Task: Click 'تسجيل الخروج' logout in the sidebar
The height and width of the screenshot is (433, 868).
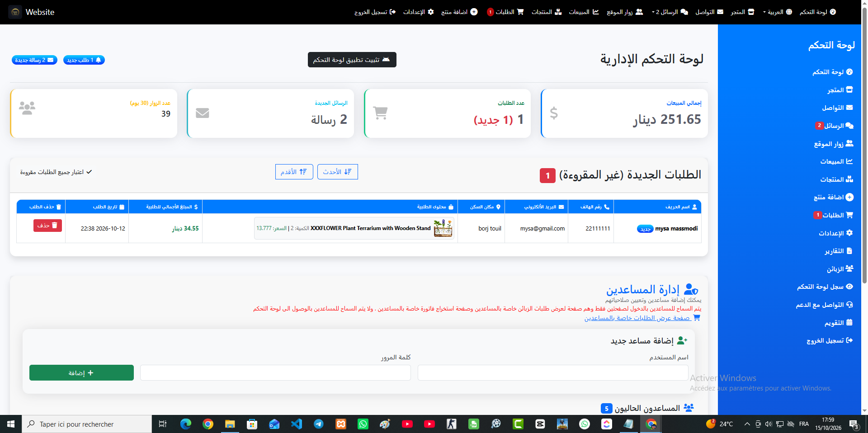Action: click(830, 340)
